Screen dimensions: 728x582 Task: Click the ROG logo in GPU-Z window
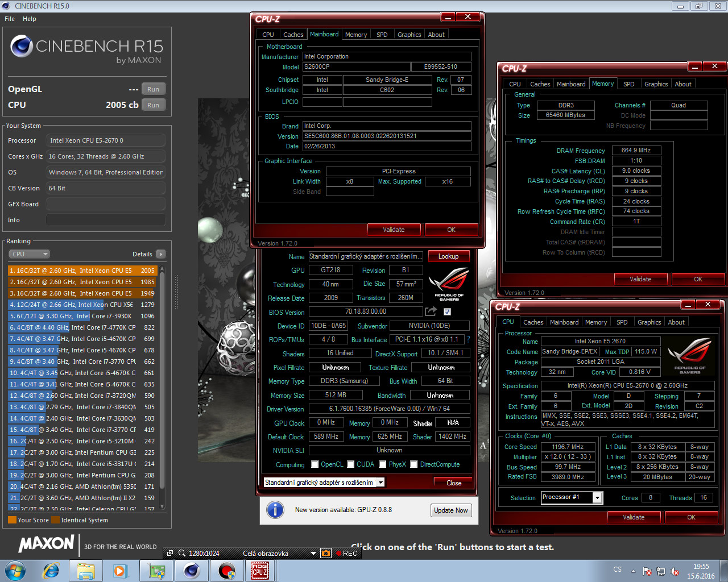coord(449,283)
